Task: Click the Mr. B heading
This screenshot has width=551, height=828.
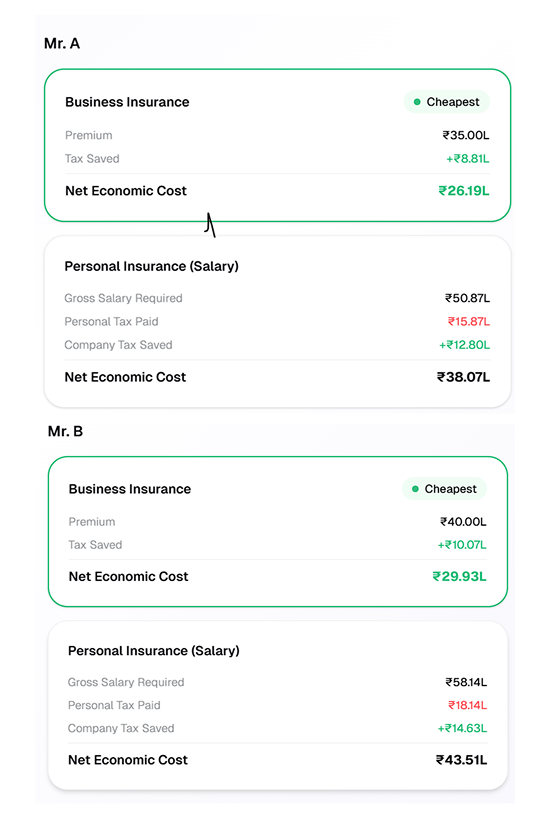Action: click(x=66, y=431)
